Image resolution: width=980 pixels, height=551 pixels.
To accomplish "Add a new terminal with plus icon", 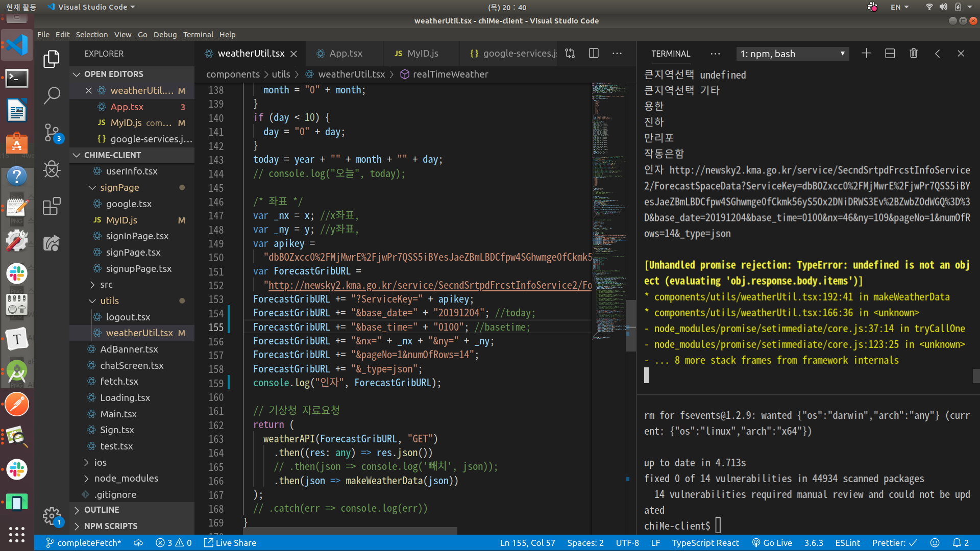I will [x=866, y=54].
